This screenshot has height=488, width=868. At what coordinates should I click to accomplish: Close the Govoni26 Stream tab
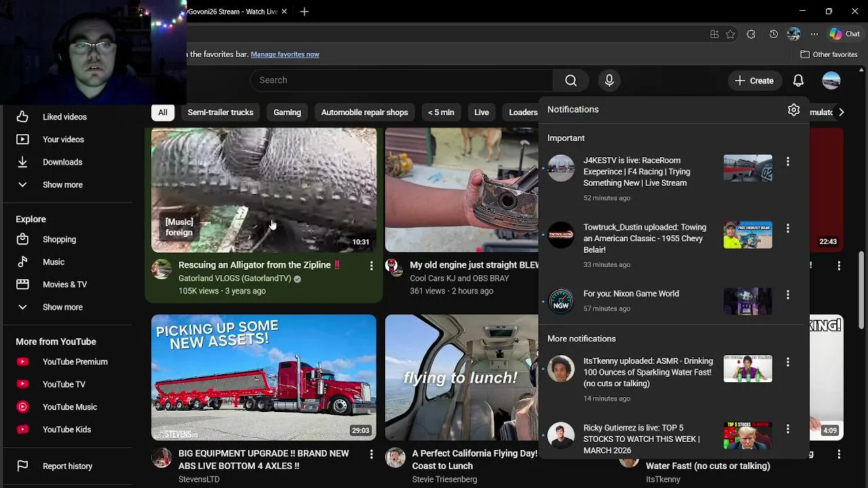[x=284, y=12]
